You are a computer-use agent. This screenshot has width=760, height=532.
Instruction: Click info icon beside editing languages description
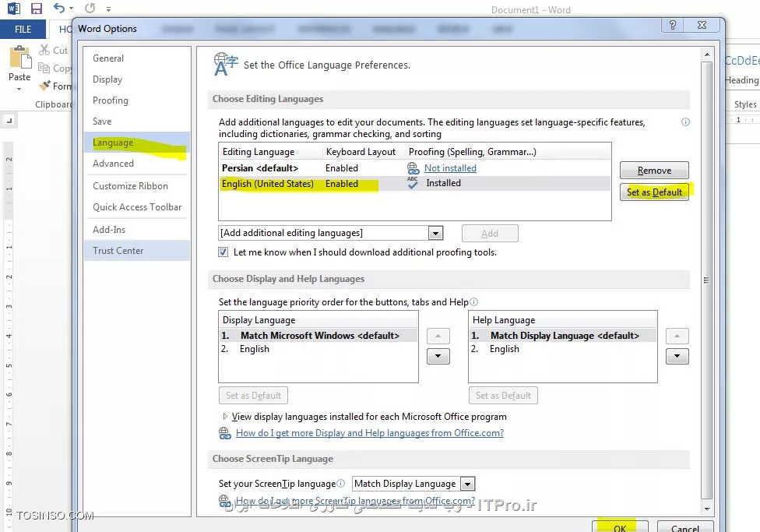click(685, 122)
